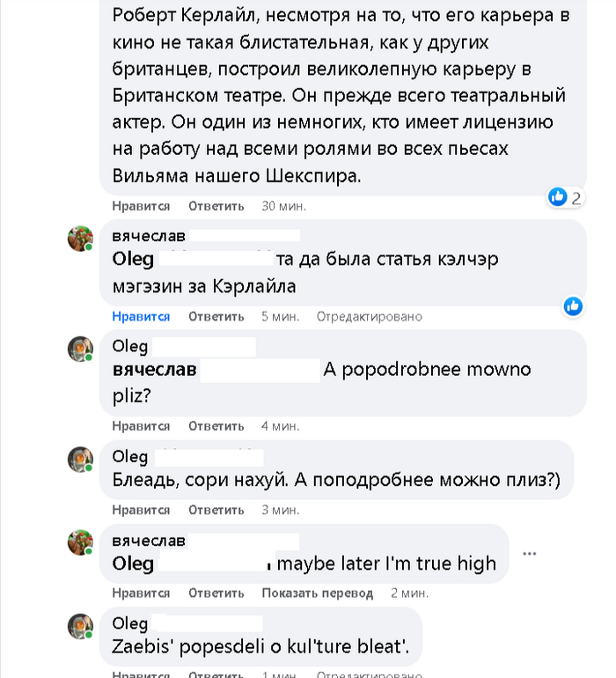616x678 pixels.
Task: Open the three-dots menu on the 'maybe later' comment
Action: [x=529, y=554]
